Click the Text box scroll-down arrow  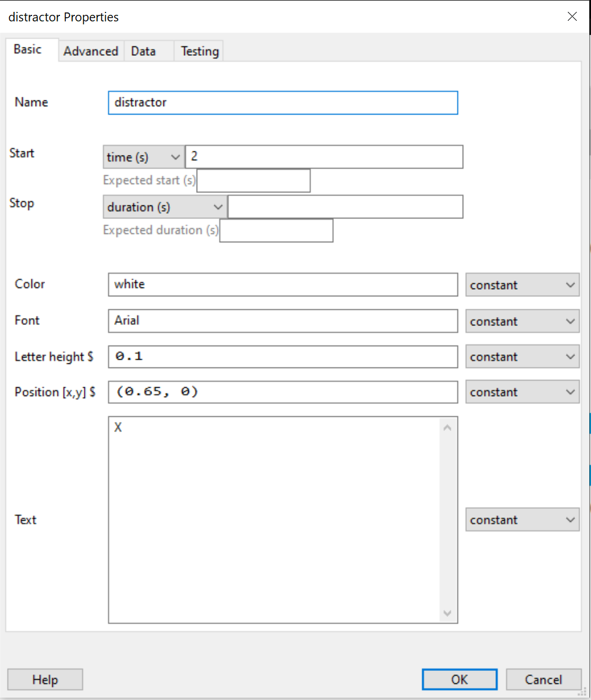448,613
